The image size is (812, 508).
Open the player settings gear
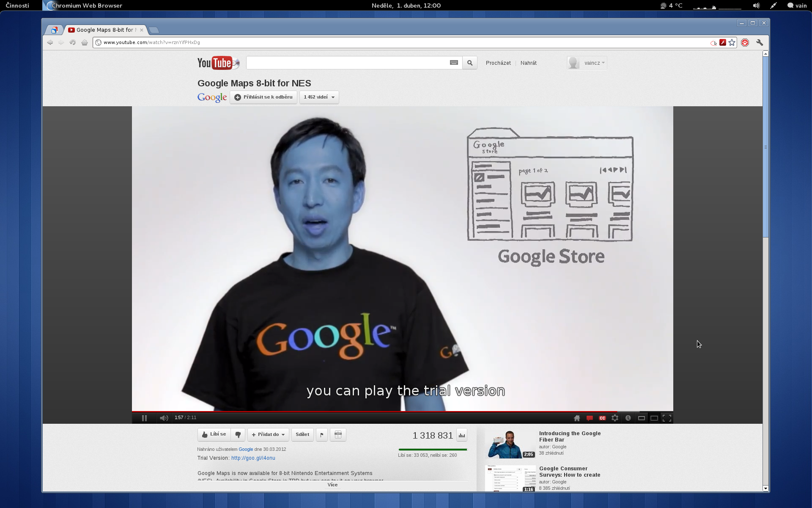[615, 418]
